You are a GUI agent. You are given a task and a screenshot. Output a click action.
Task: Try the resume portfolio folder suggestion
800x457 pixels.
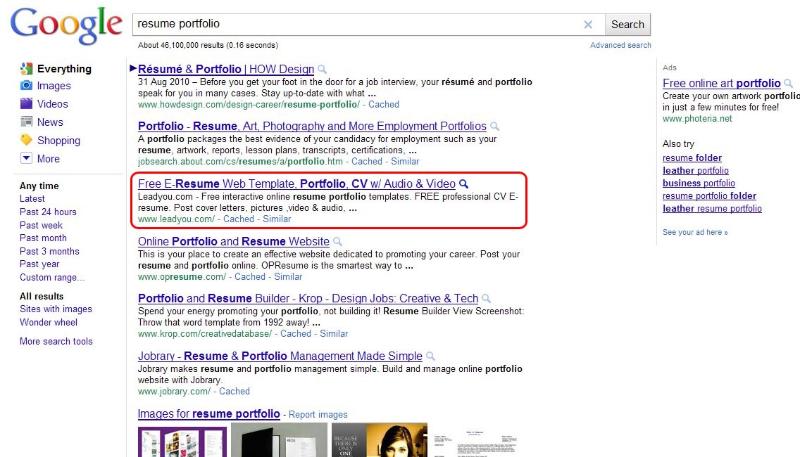click(x=709, y=196)
